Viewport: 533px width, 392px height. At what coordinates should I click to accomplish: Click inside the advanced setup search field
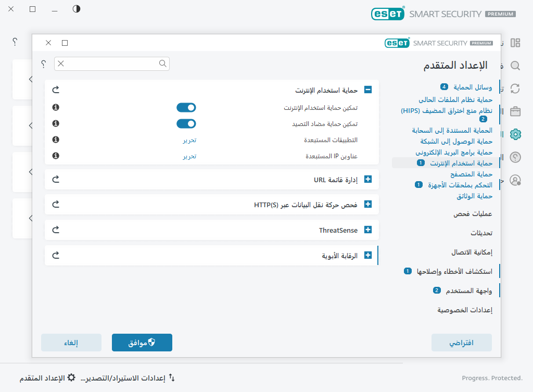pos(112,63)
